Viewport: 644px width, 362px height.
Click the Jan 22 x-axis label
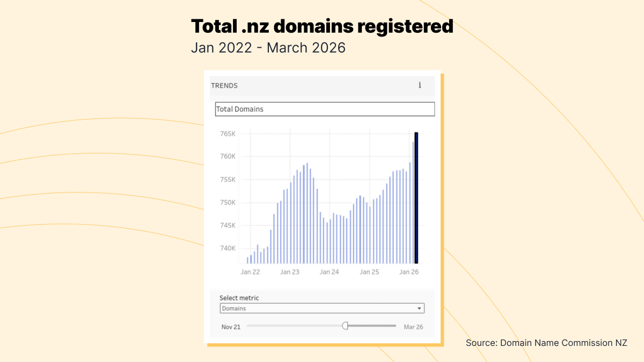point(250,272)
